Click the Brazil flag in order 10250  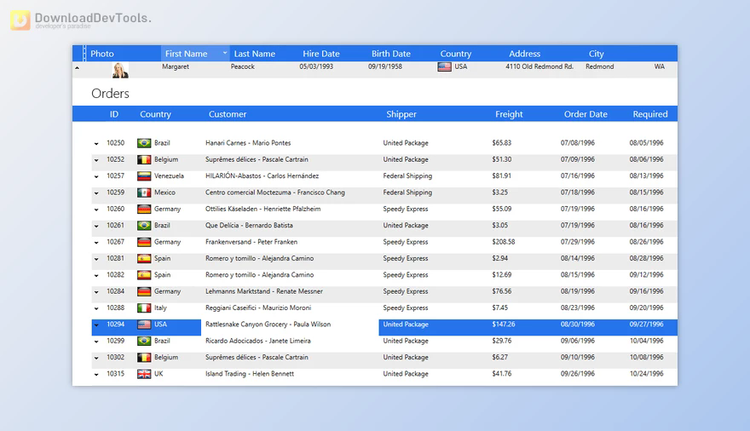click(144, 143)
